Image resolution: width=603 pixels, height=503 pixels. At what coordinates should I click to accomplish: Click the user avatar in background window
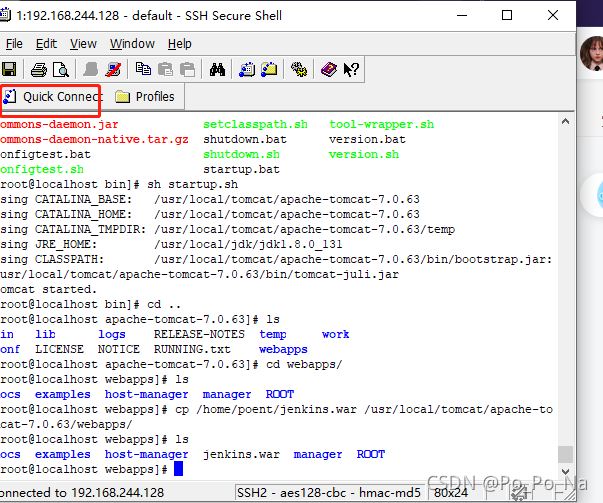tap(592, 53)
